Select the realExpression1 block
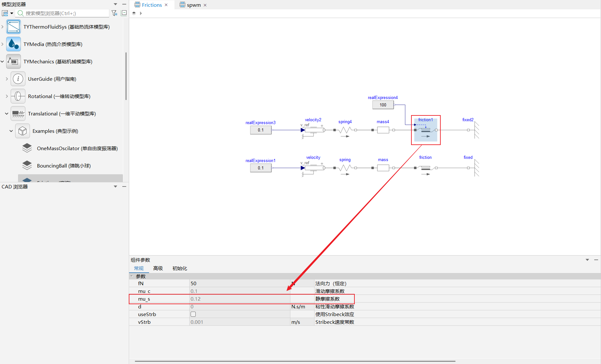Viewport: 601px width, 364px height. click(261, 168)
